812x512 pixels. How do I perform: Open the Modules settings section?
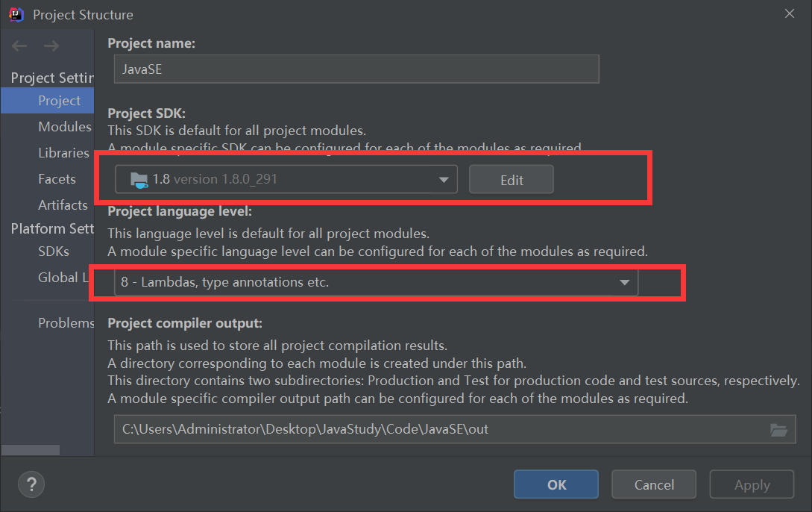pyautogui.click(x=65, y=127)
